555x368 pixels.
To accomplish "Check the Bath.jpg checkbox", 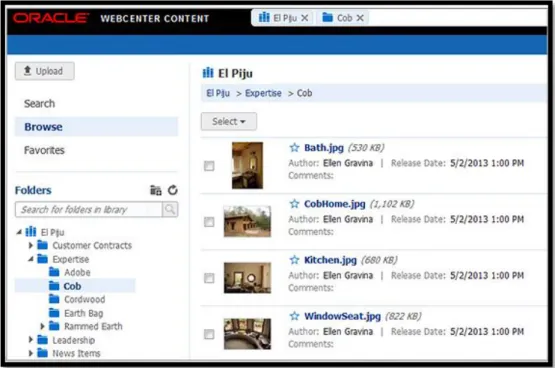I will pyautogui.click(x=209, y=166).
